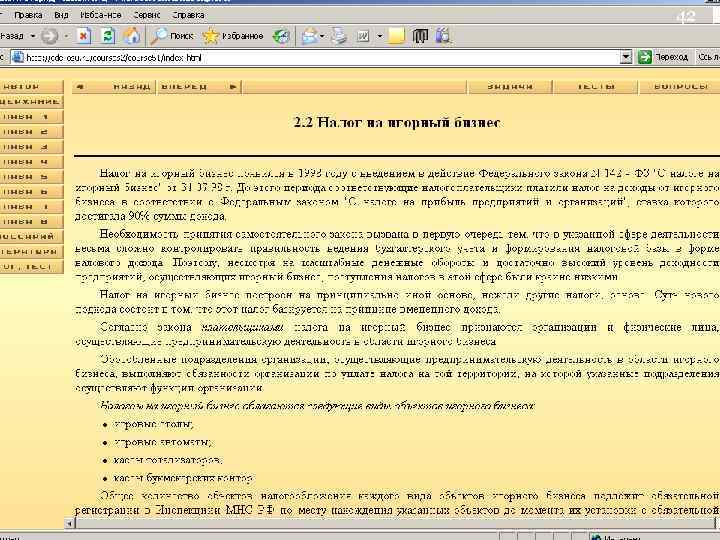
Task: Go to the Home page icon
Action: coord(132,36)
